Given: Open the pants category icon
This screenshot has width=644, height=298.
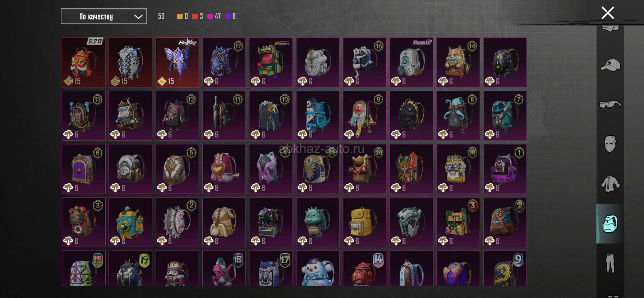Looking at the screenshot, I should (610, 263).
